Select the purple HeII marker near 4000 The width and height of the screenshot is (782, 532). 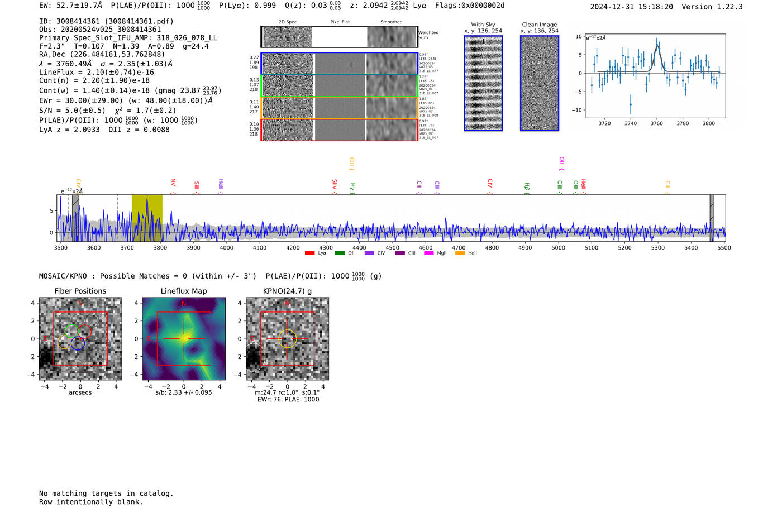221,186
